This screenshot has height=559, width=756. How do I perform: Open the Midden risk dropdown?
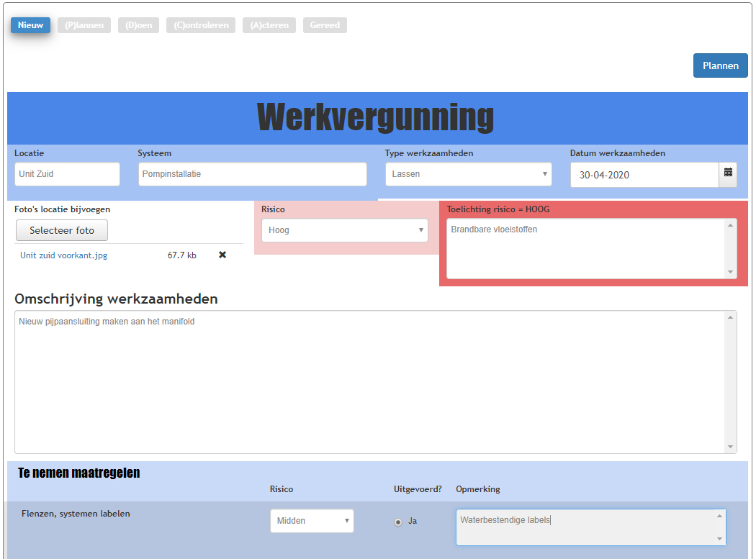coord(312,521)
